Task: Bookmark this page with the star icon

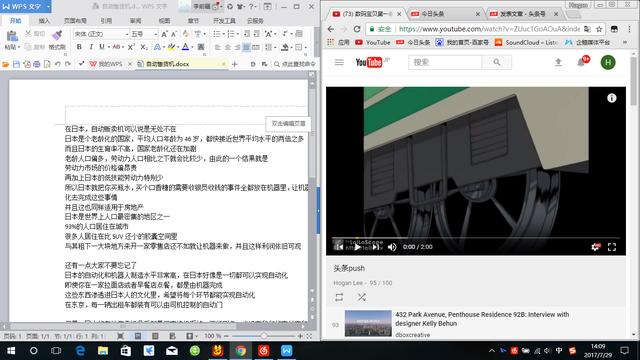Action: (599, 29)
